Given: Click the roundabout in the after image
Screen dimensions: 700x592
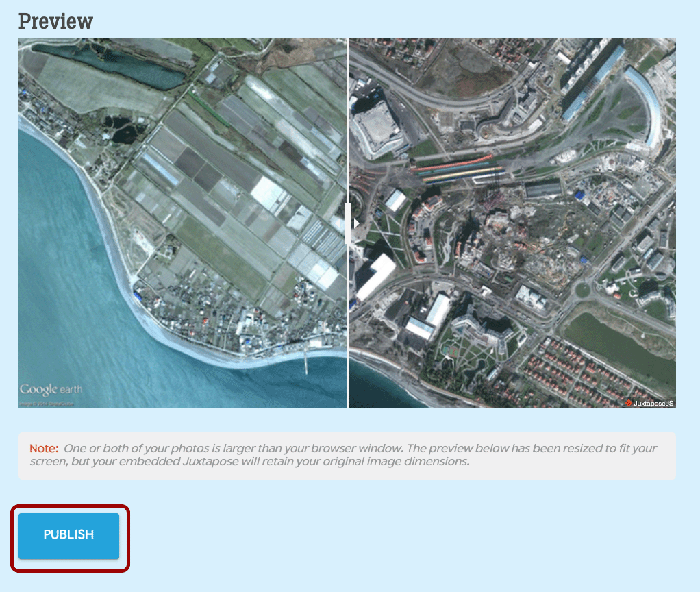Looking at the screenshot, I should (x=582, y=290).
